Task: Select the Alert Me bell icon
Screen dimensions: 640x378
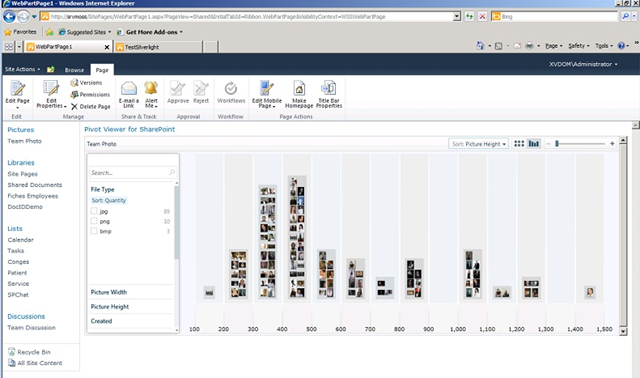Action: coord(151,88)
